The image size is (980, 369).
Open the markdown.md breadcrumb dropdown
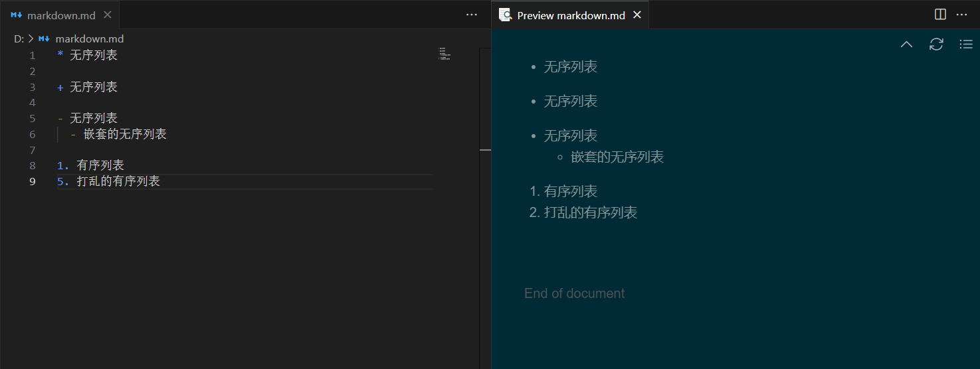coord(90,39)
